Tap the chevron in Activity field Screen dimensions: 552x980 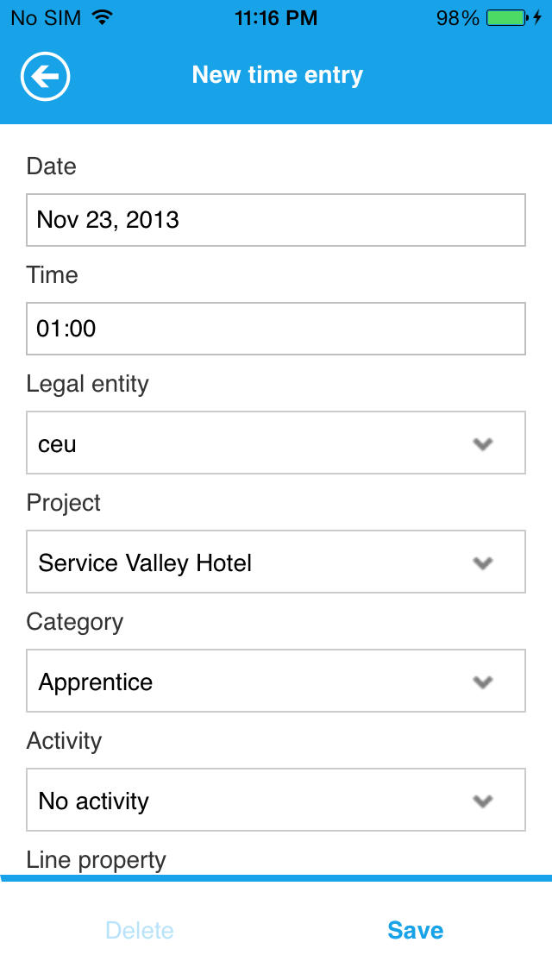pyautogui.click(x=483, y=801)
